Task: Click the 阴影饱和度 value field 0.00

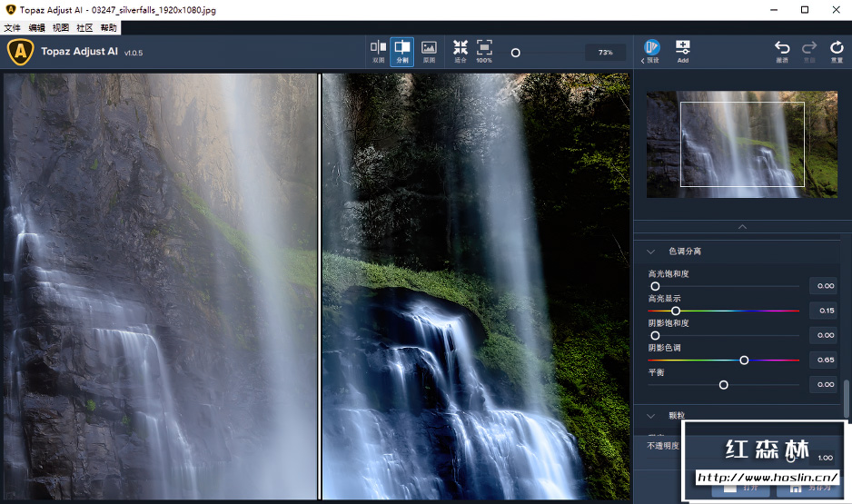Action: (x=823, y=335)
